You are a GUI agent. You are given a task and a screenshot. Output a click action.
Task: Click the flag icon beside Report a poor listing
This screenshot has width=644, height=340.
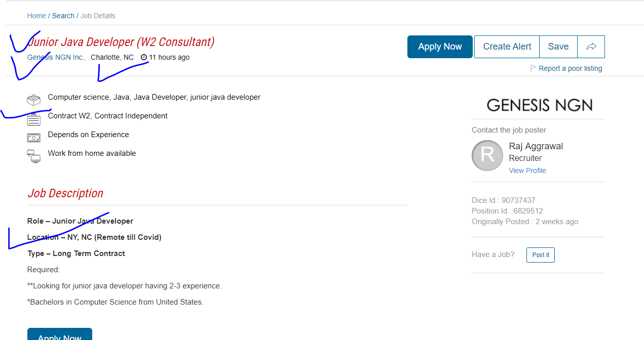click(533, 68)
